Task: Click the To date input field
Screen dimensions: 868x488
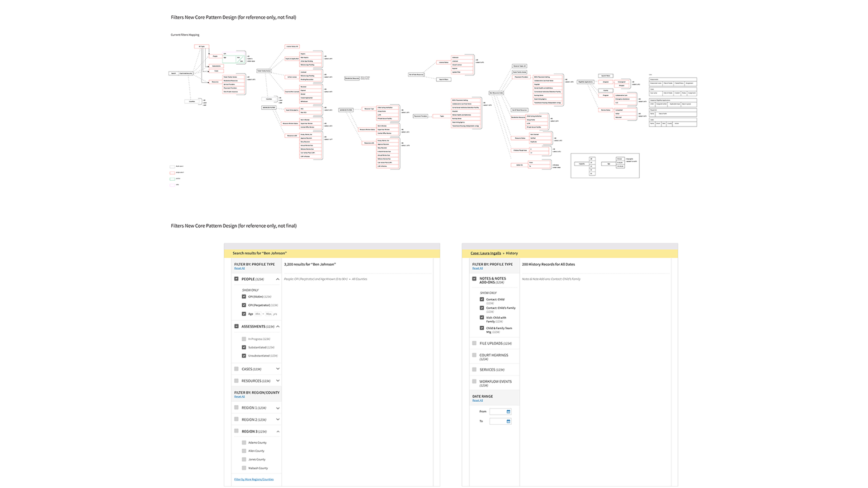Action: [500, 421]
